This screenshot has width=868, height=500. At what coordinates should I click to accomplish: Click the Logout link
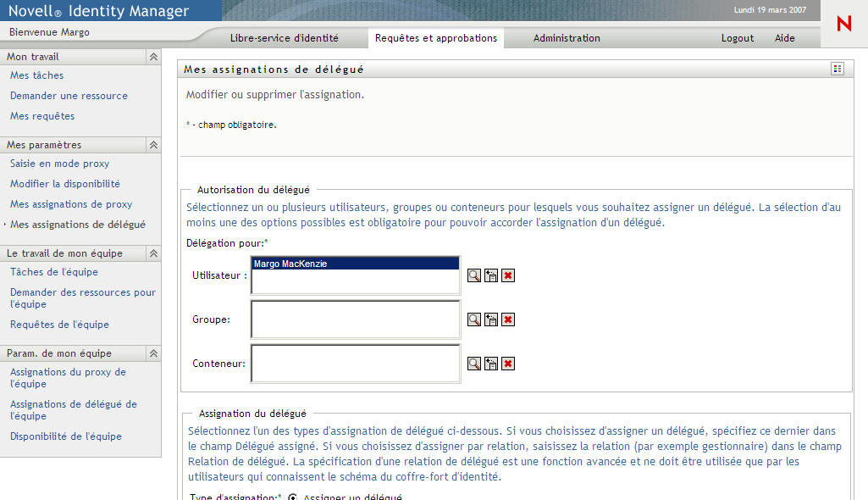[737, 38]
